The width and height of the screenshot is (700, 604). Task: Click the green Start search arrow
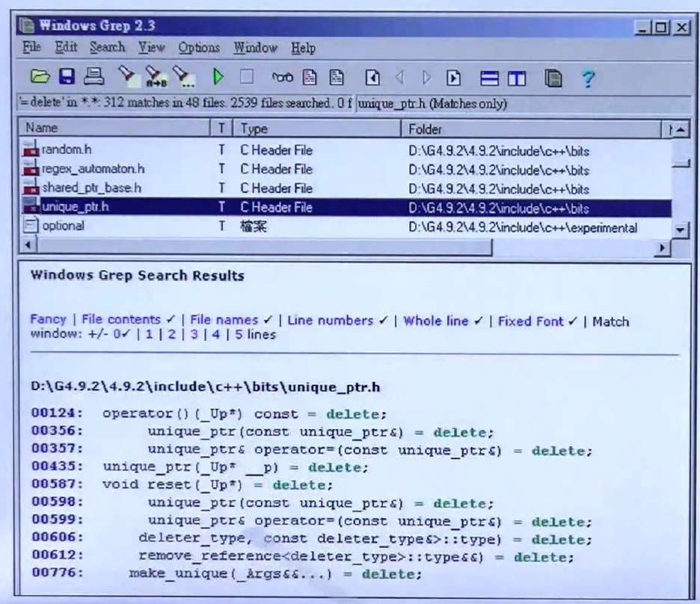[x=218, y=77]
